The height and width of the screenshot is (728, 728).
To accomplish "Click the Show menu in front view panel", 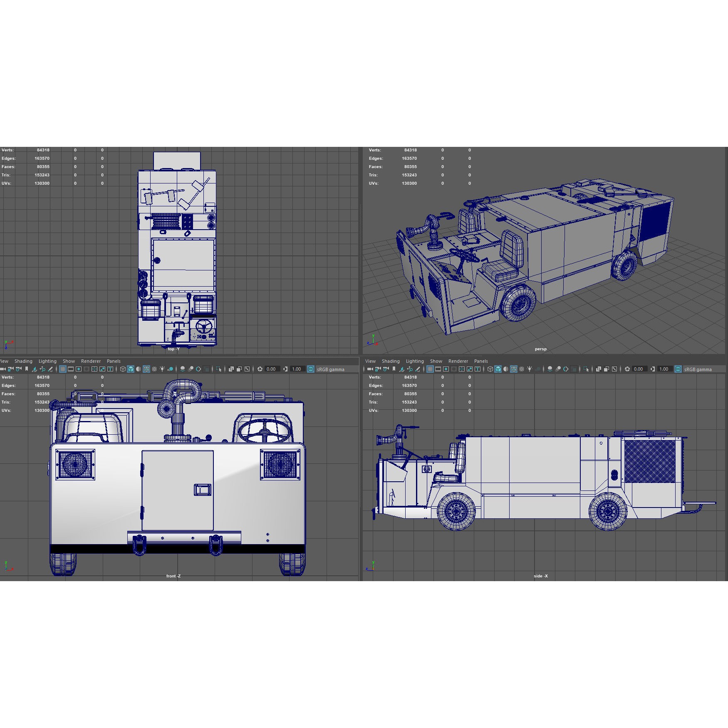I will tap(69, 361).
